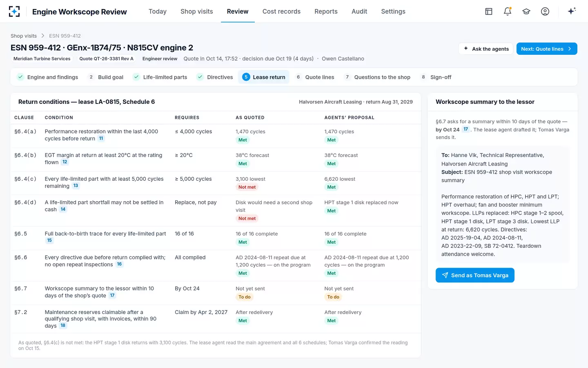
Task: Click the §6.4(c) clause label
Action: (x=25, y=179)
